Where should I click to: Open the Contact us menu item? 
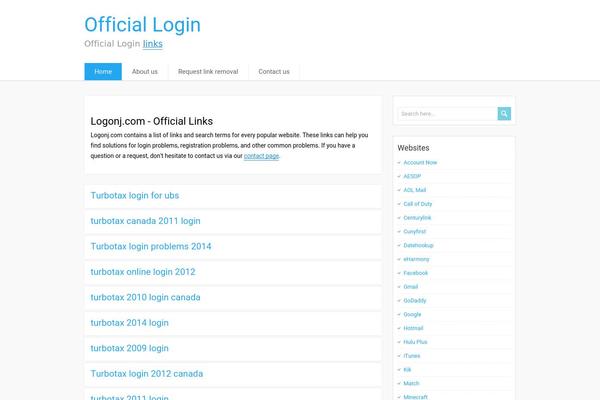point(274,72)
